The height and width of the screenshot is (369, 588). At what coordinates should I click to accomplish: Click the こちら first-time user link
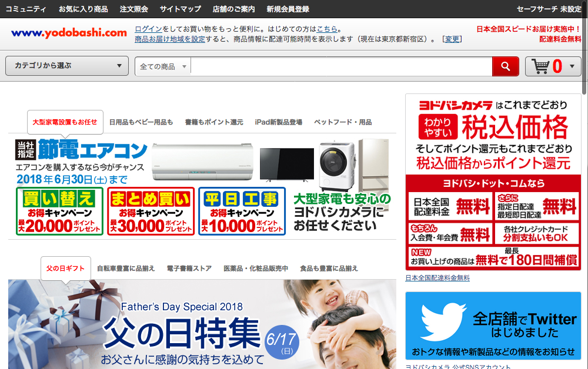(x=327, y=29)
